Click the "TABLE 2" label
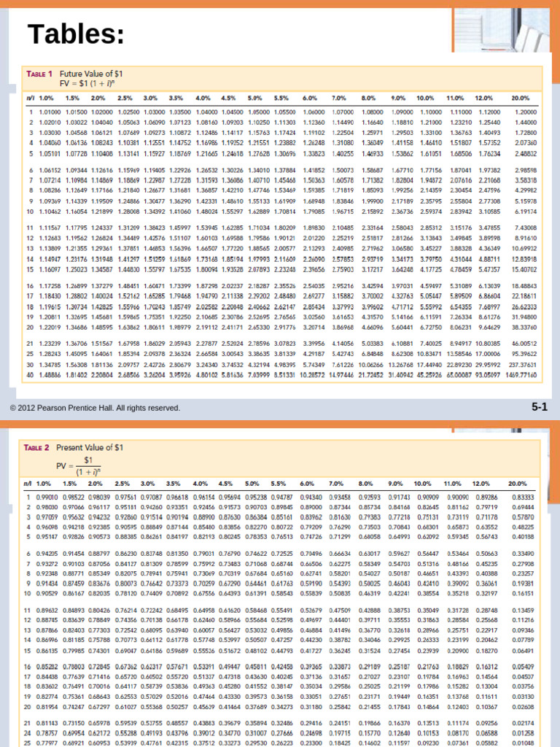 [x=36, y=447]
